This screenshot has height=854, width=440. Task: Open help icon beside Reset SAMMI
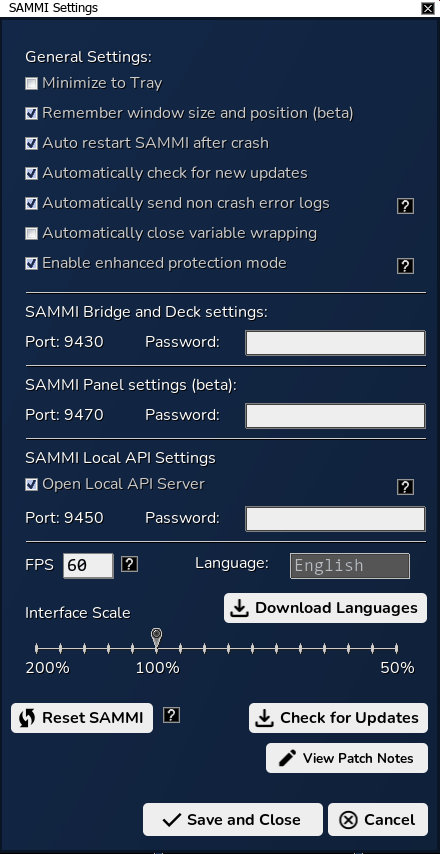coord(172,715)
